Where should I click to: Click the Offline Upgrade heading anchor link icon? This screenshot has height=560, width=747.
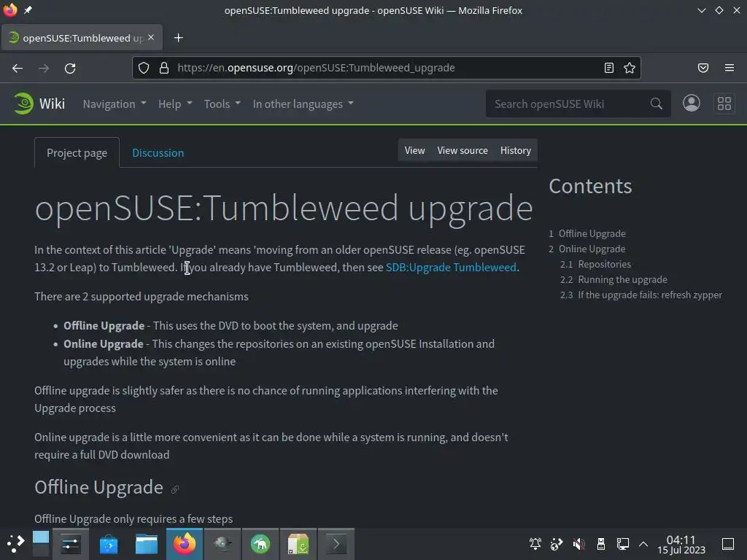175,489
